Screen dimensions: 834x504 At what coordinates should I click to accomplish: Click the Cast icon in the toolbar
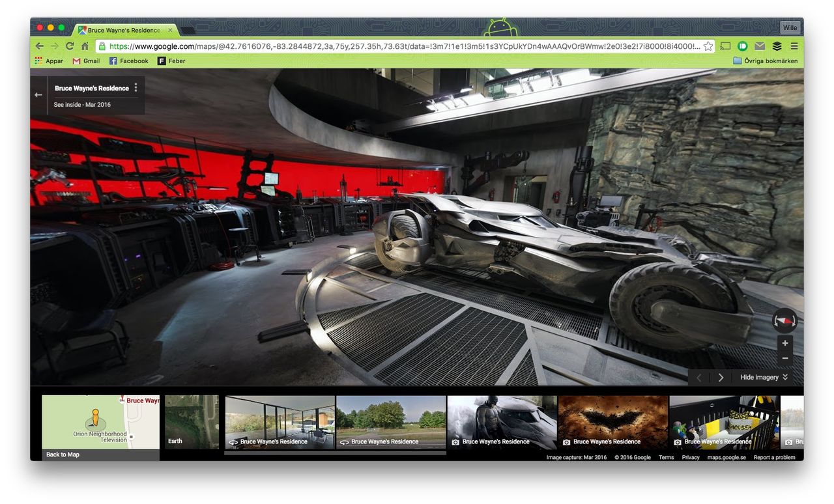click(x=725, y=46)
